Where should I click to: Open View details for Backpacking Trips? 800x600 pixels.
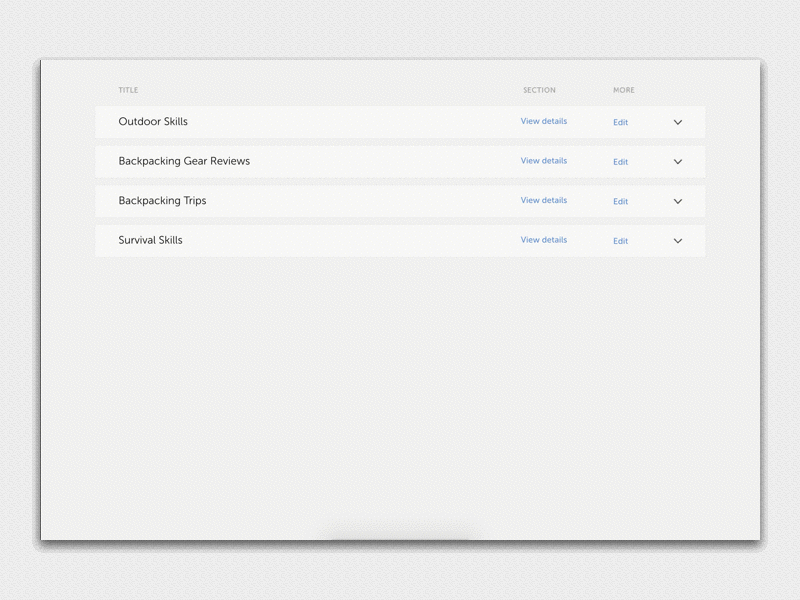click(x=543, y=200)
